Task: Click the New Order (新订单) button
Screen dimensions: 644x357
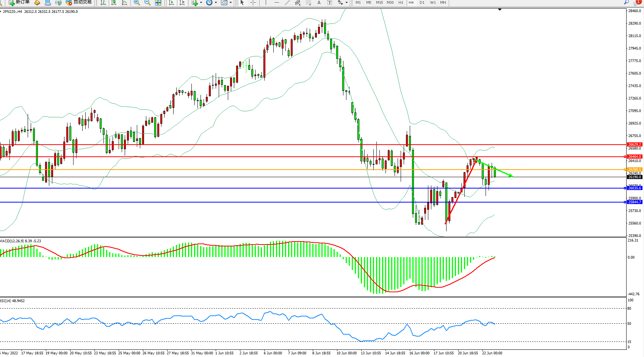Action: (x=19, y=2)
